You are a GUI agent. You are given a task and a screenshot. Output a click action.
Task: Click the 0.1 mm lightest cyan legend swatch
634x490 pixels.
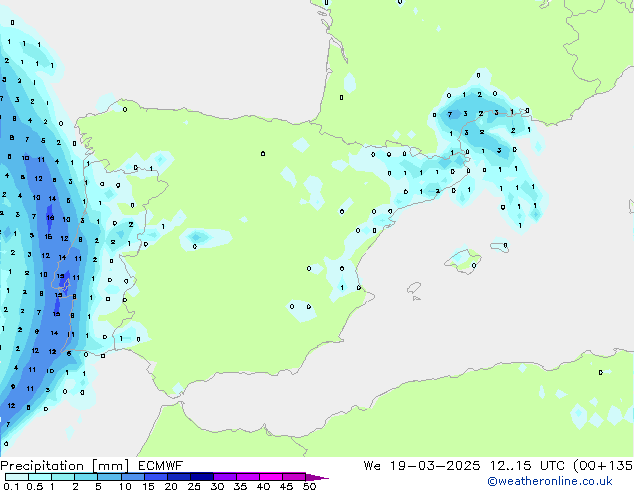pyautogui.click(x=17, y=477)
